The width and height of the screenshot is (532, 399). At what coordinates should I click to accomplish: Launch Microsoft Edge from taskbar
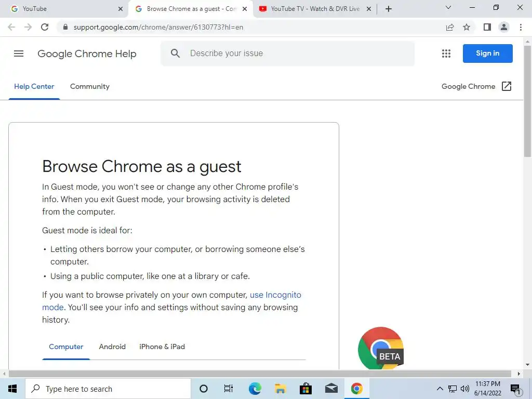pyautogui.click(x=255, y=389)
